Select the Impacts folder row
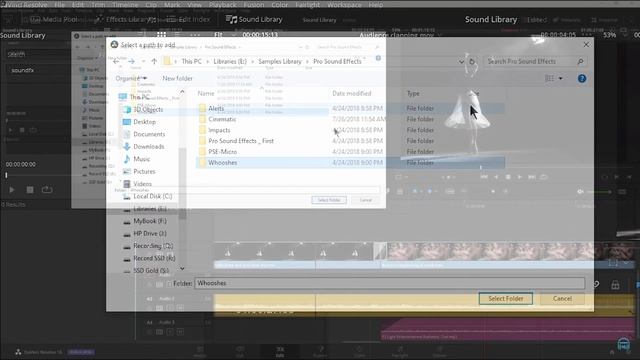Image resolution: width=640 pixels, height=360 pixels. tap(350, 130)
